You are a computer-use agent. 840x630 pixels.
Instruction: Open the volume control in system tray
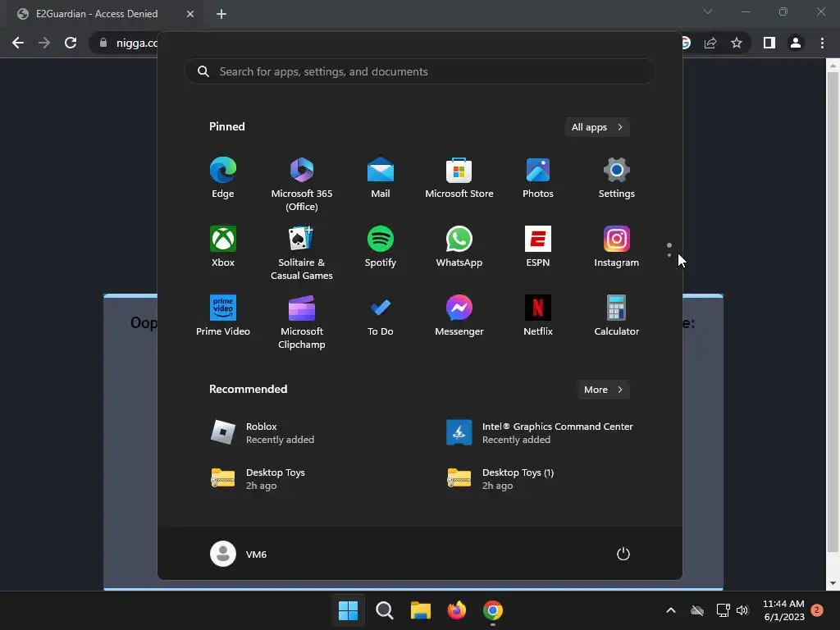pyautogui.click(x=742, y=610)
